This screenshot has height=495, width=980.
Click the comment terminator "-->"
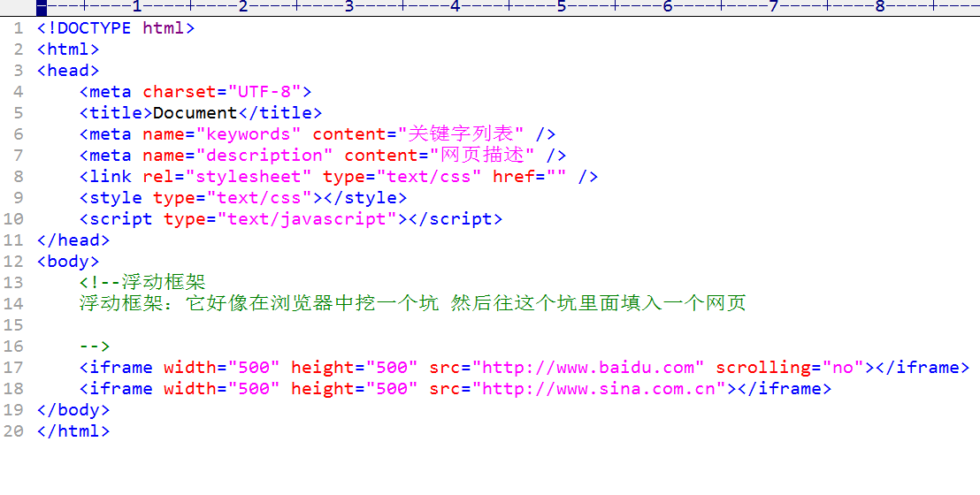coord(95,346)
